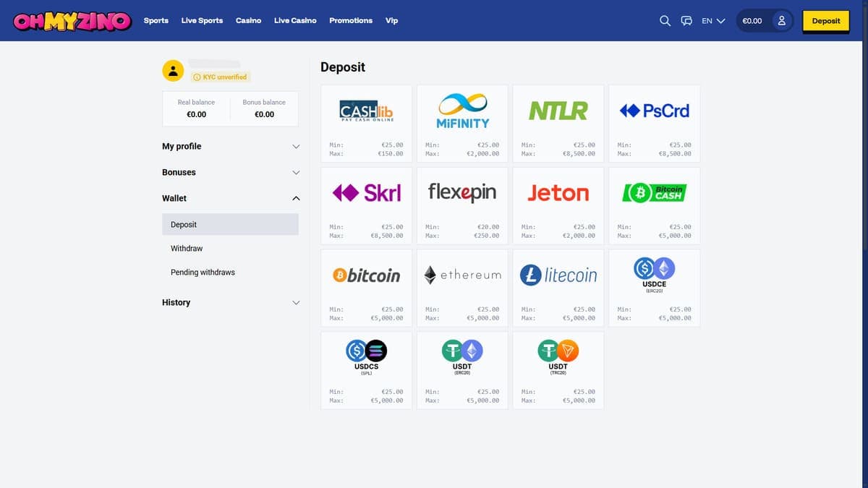868x488 pixels.
Task: Choose Jeton as deposit method
Action: (558, 205)
